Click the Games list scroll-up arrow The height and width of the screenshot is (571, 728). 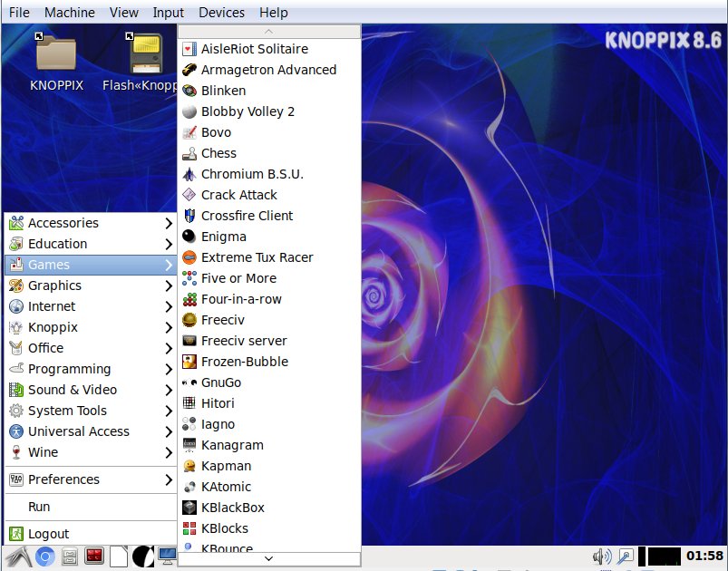(269, 32)
